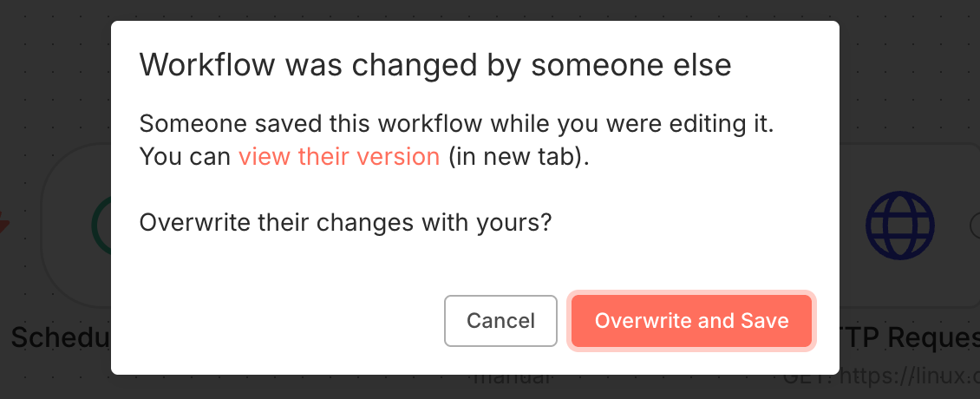Click the "You can" text before the link

pyautogui.click(x=186, y=157)
